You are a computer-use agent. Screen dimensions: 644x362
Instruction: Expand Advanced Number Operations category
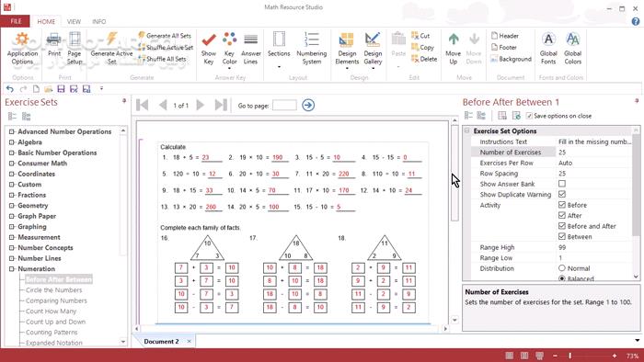click(11, 131)
